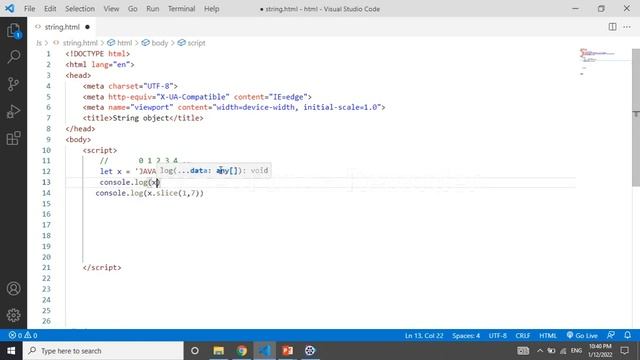Launch Google Chrome from the taskbar
Viewport: 640px width, 360px height.
point(242,351)
